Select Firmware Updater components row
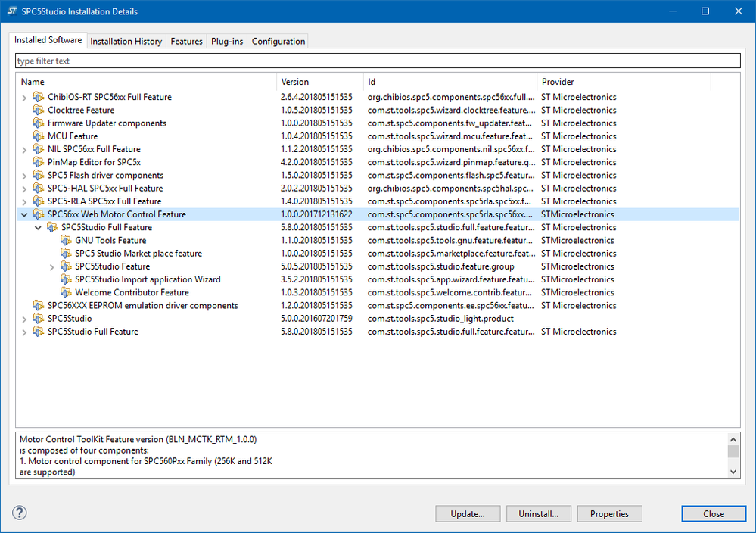756x533 pixels. [378, 123]
